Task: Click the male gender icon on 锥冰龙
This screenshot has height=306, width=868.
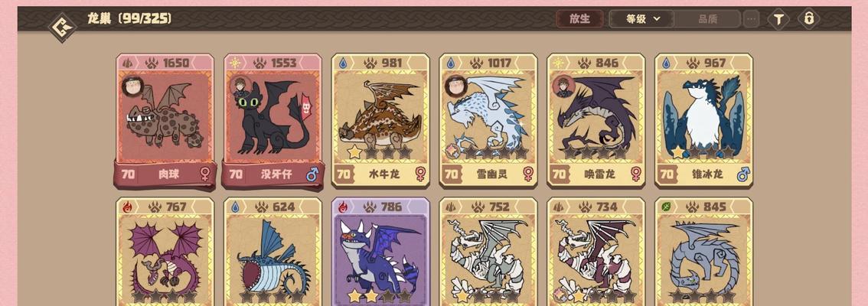Action: coord(743,175)
